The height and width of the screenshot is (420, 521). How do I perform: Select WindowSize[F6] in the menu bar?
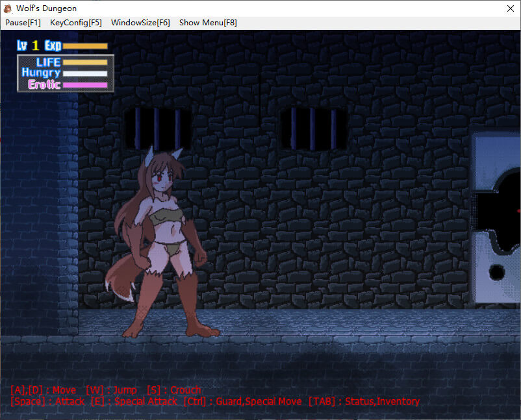coord(140,23)
